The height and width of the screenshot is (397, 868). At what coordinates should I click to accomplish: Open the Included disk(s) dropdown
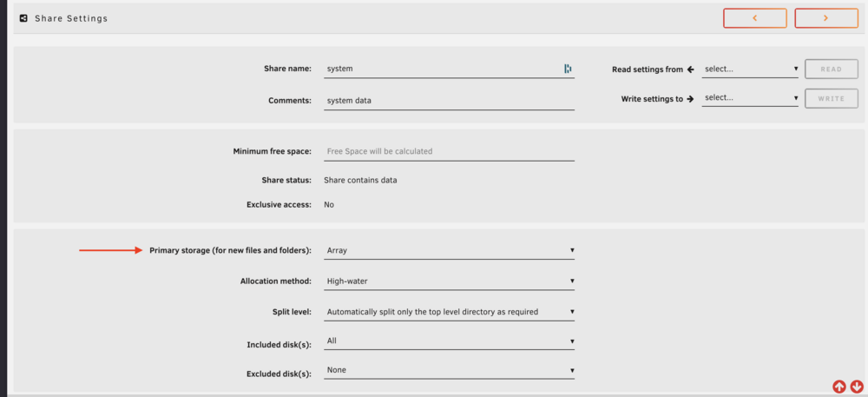point(449,341)
